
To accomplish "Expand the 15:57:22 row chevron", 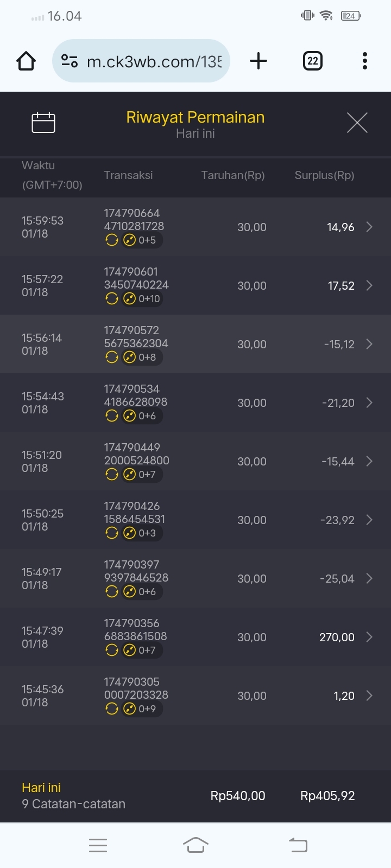I will click(x=369, y=286).
